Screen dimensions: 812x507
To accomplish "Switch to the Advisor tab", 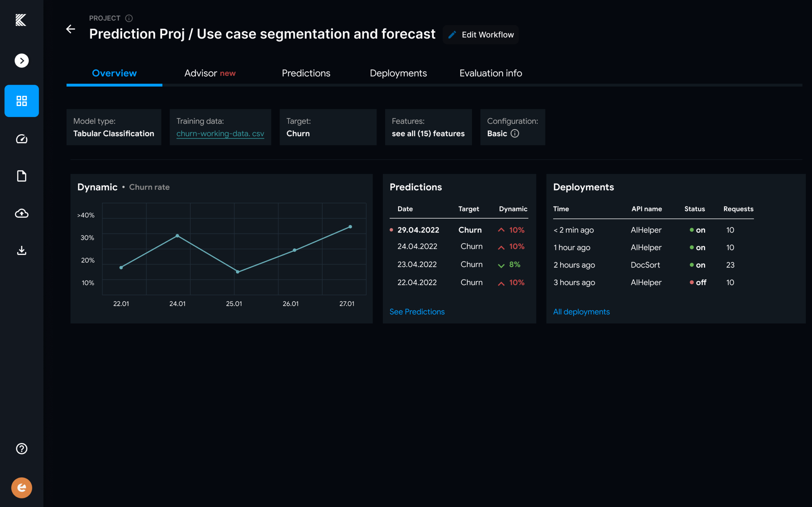I will point(210,73).
